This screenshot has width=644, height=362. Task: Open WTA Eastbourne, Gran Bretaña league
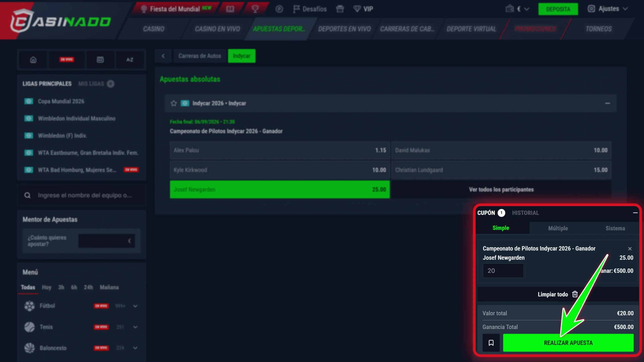click(88, 153)
